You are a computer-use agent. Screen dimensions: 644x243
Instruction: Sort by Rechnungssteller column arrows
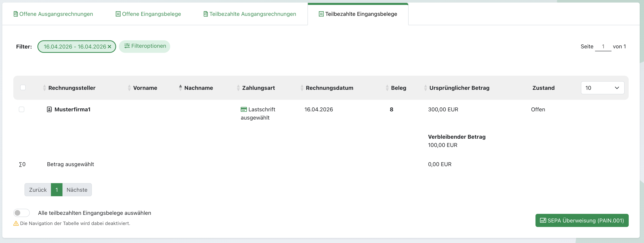coord(44,88)
